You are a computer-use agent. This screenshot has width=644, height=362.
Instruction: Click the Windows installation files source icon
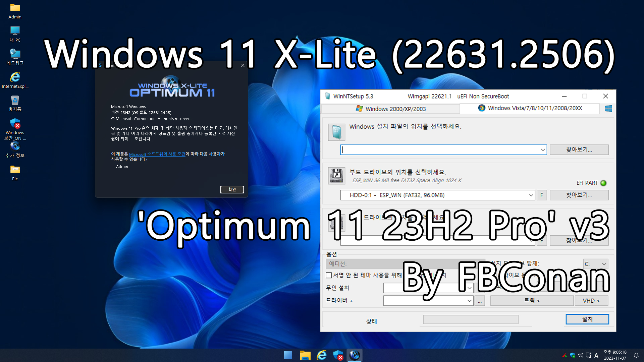(x=336, y=132)
